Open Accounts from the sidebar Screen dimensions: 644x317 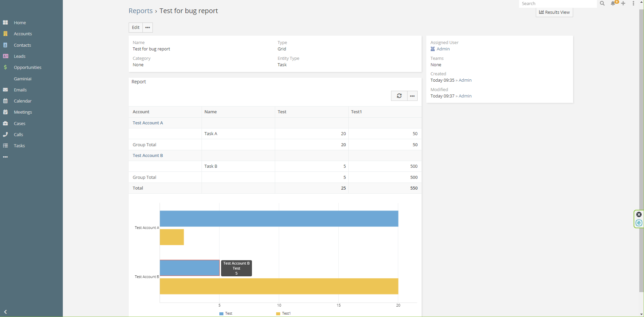23,34
